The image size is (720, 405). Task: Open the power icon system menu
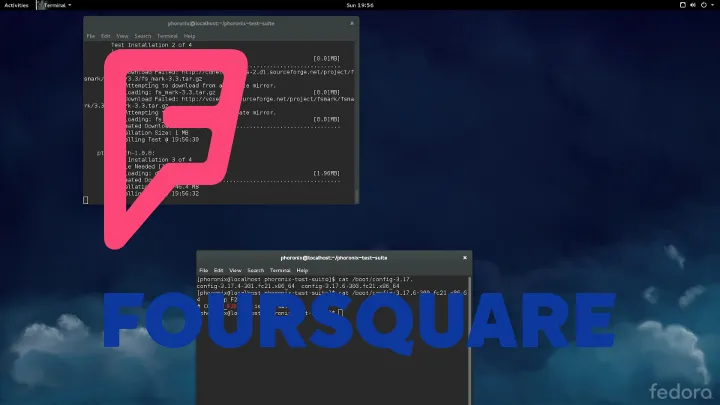point(706,5)
